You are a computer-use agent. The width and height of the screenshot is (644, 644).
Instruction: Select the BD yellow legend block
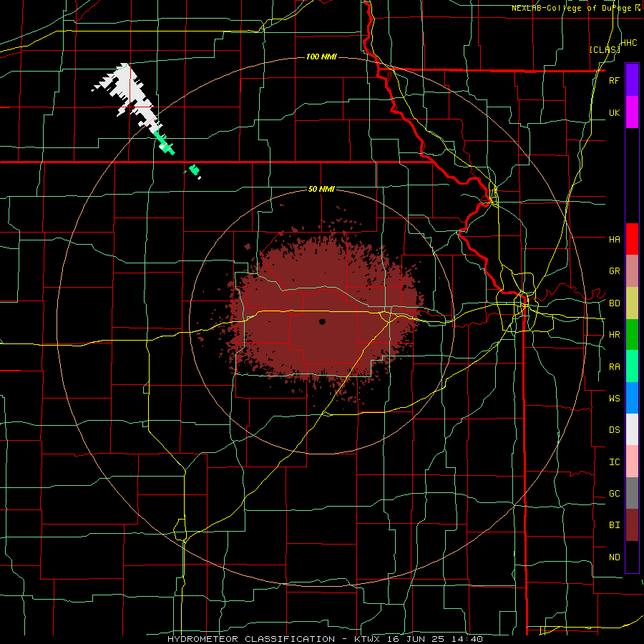632,303
